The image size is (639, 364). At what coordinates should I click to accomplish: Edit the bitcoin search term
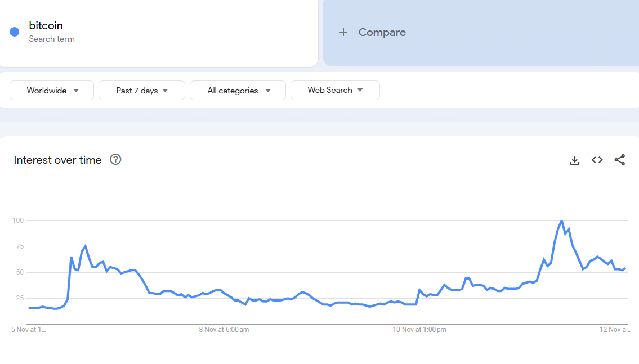[46, 26]
